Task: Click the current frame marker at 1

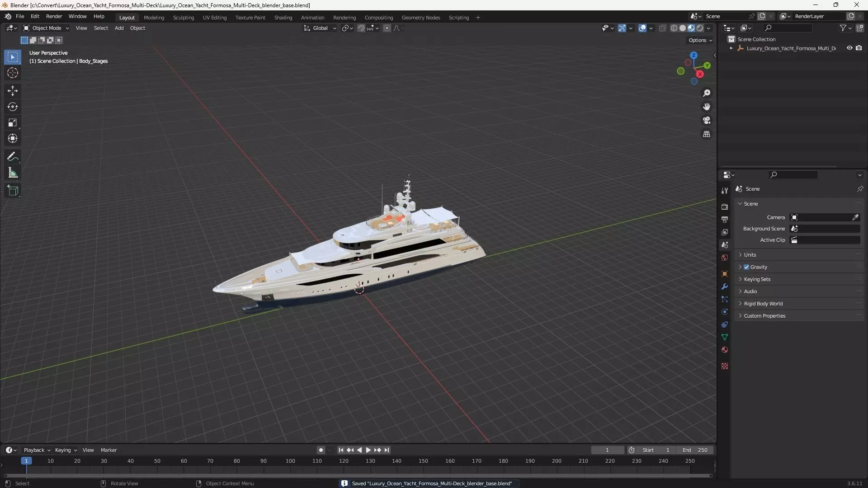Action: [x=26, y=461]
